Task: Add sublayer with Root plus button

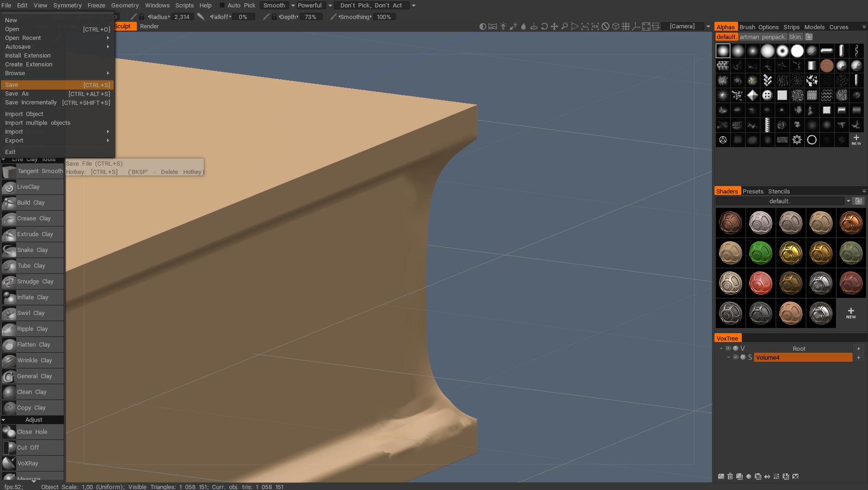Action: click(858, 348)
